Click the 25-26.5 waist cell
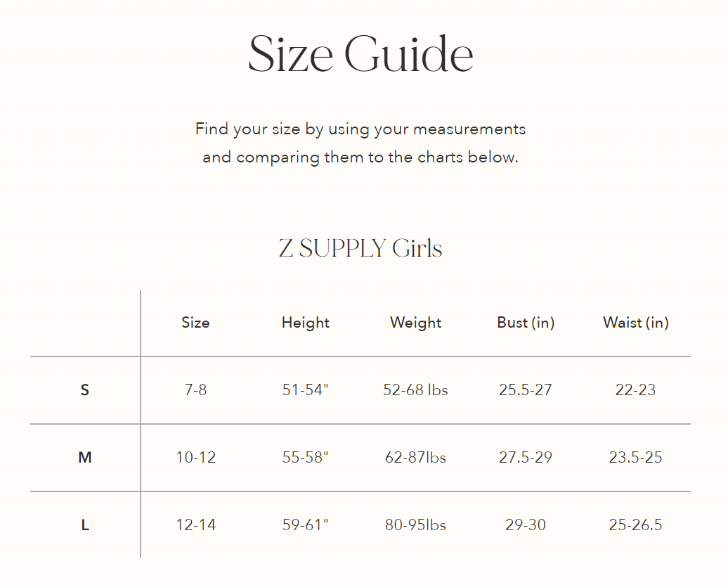The image size is (728, 585). (x=636, y=525)
